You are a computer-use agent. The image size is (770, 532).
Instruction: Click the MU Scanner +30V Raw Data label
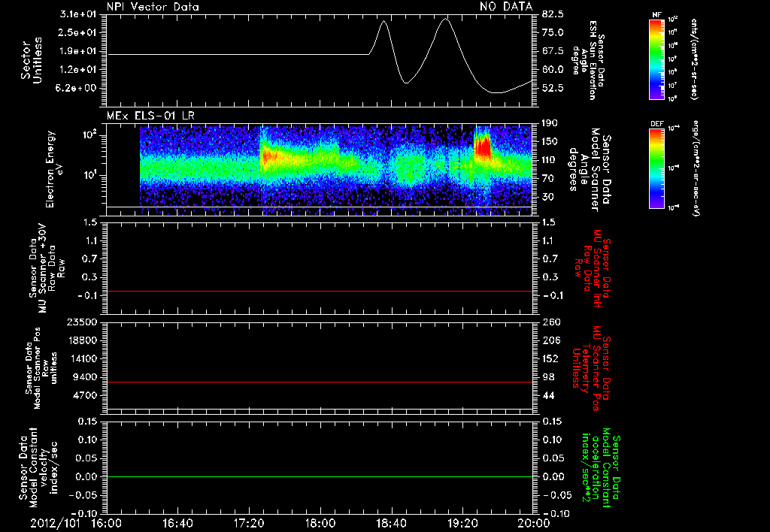coord(47,268)
